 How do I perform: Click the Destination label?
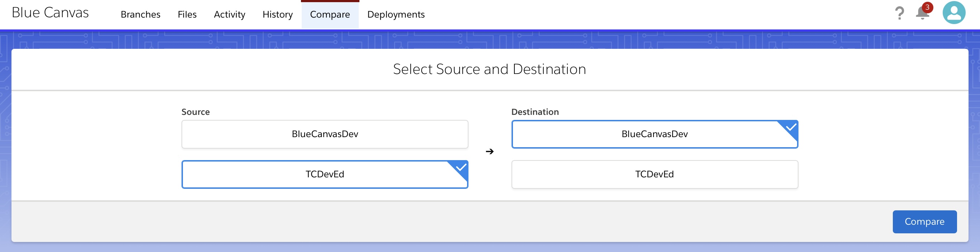tap(535, 112)
